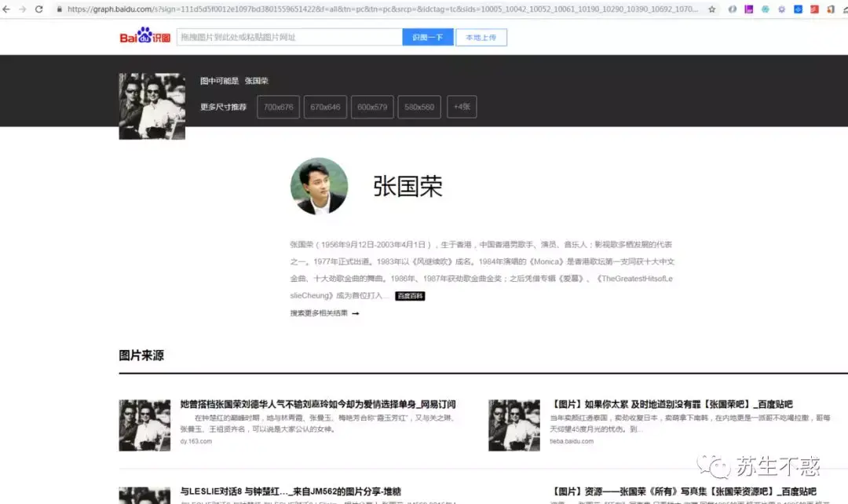Choose the 580x560 image size
Screen dimensions: 848x504
point(419,107)
